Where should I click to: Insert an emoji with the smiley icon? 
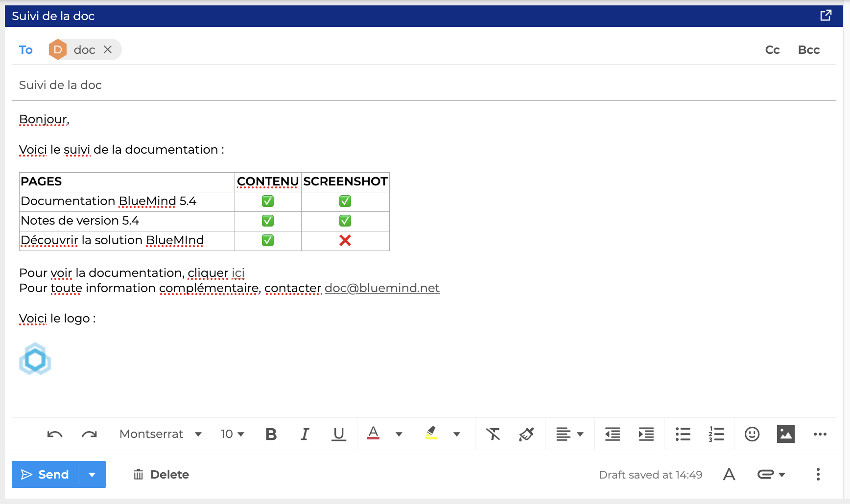[752, 434]
